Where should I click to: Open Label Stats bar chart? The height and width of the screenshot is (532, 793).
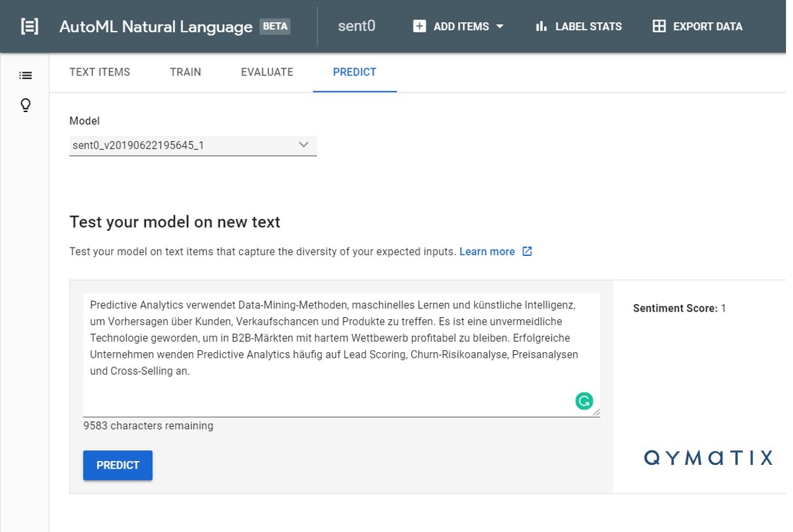tap(578, 27)
